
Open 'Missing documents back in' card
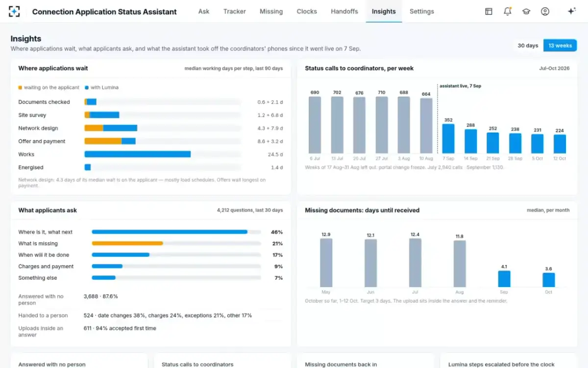click(366, 361)
